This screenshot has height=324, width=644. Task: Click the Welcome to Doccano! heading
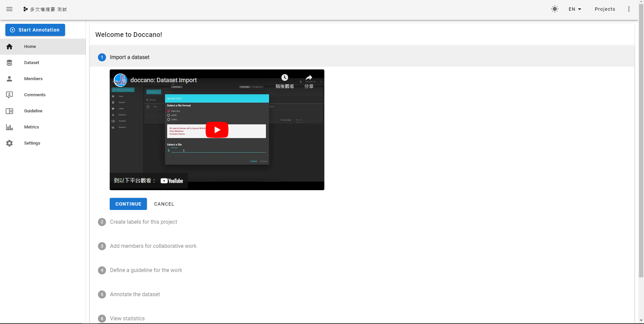129,35
